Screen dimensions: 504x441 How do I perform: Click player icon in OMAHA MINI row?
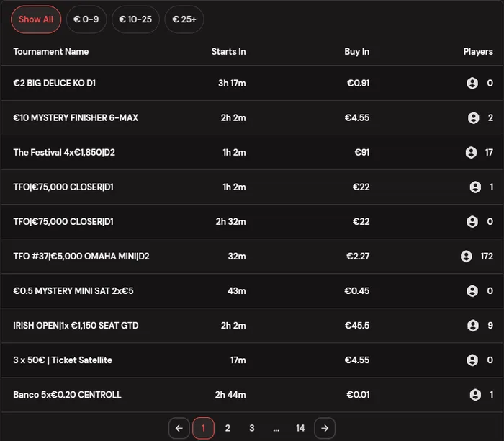click(x=467, y=257)
